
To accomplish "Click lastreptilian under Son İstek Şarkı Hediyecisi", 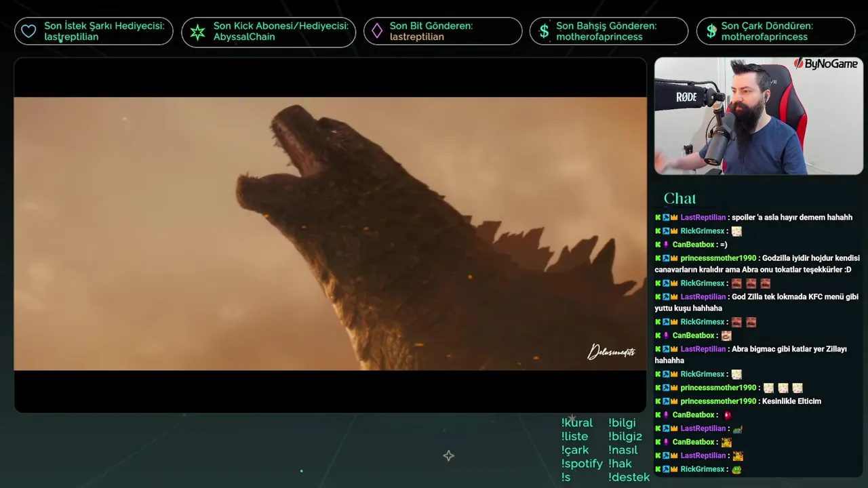I will pos(71,37).
